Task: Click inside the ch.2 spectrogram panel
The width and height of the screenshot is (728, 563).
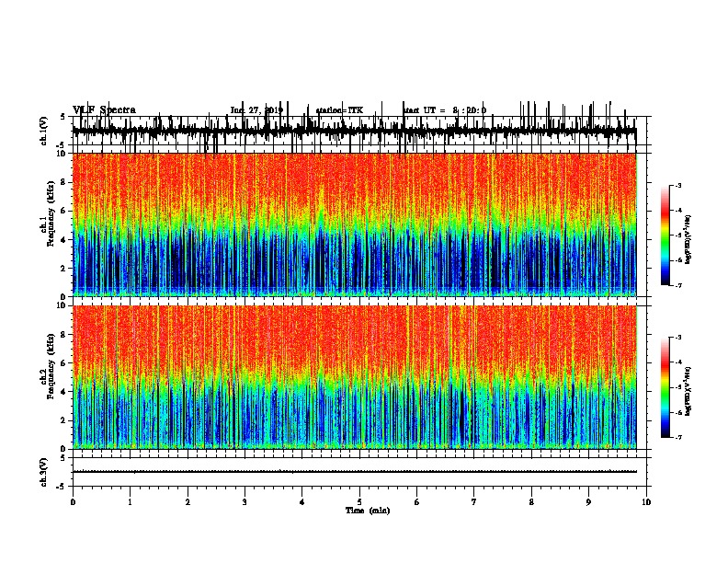Action: pos(354,377)
